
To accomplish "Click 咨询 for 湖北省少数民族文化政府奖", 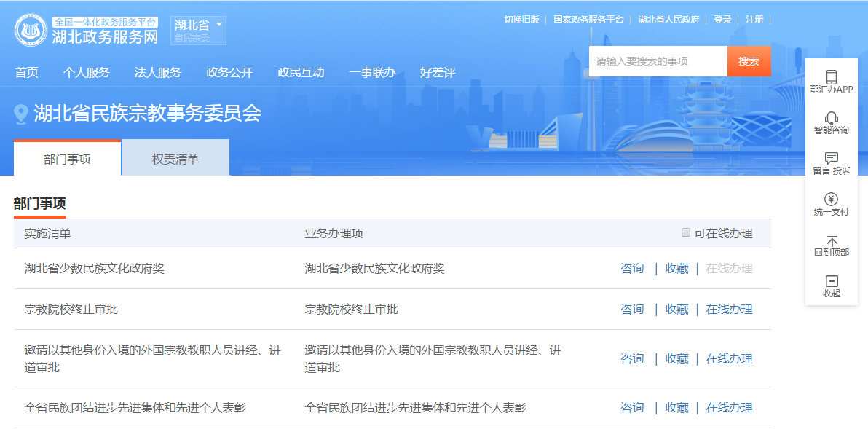I will coord(632,269).
